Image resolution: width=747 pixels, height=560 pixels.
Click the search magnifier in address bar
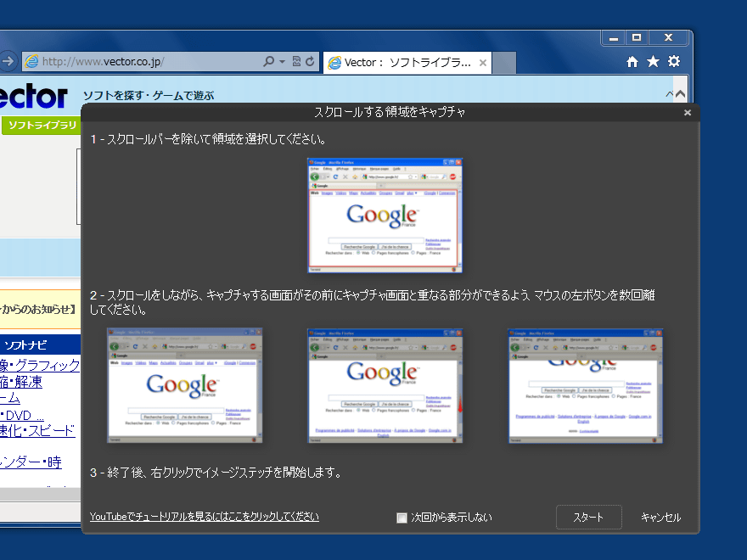[269, 62]
